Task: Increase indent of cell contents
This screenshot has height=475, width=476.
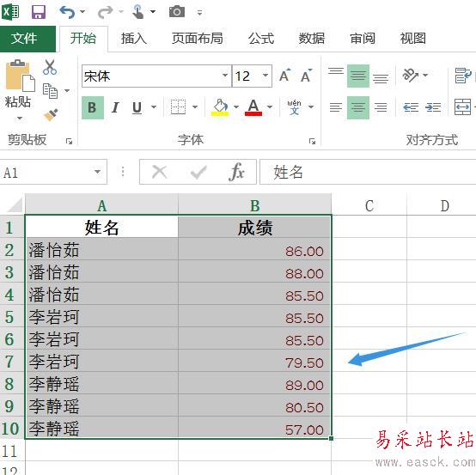Action: pyautogui.click(x=433, y=107)
